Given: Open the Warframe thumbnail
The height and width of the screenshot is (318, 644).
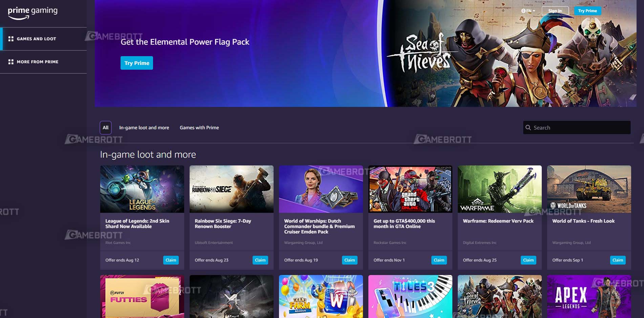Looking at the screenshot, I should [500, 189].
